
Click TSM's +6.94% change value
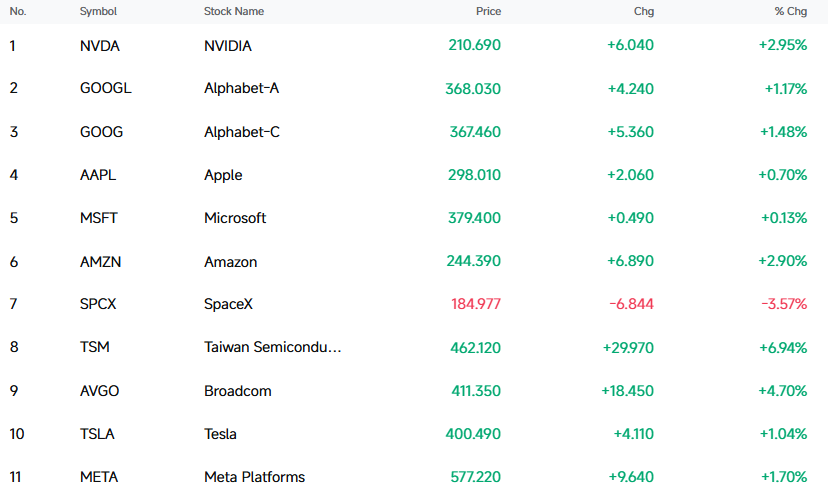click(783, 348)
